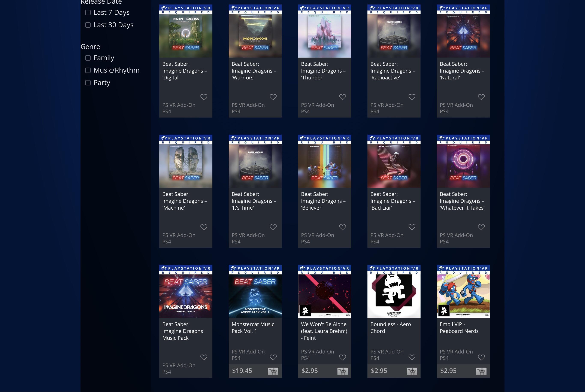This screenshot has height=392, width=585.
Task: Open 'Machine' cover art thumbnail
Action: (x=186, y=161)
